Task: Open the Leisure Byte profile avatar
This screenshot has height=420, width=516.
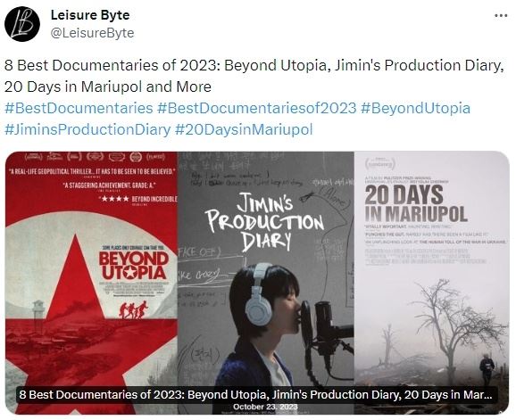Action: [x=22, y=24]
